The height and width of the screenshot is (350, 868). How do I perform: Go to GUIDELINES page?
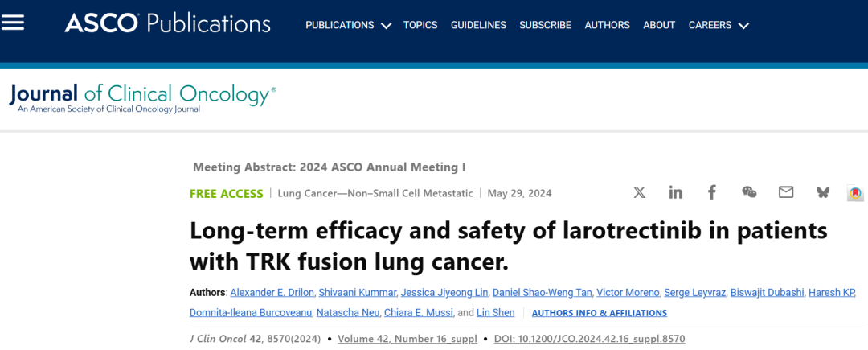click(478, 25)
